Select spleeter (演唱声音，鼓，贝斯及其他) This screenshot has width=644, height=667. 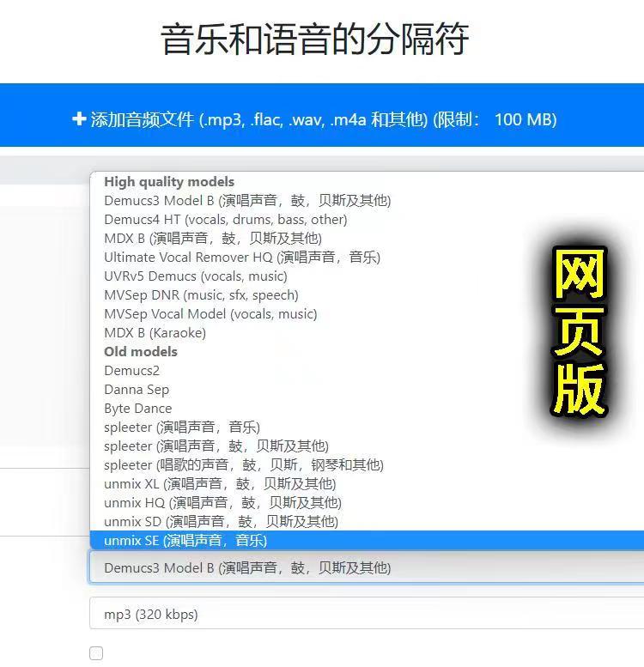(x=216, y=446)
